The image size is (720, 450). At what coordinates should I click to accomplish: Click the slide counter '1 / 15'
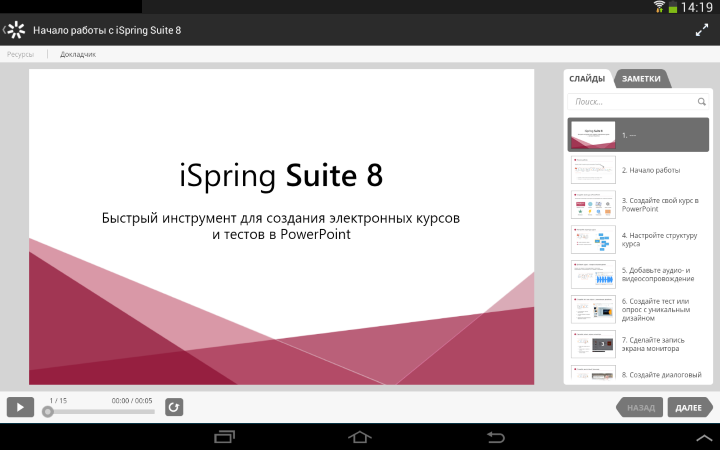click(x=58, y=400)
